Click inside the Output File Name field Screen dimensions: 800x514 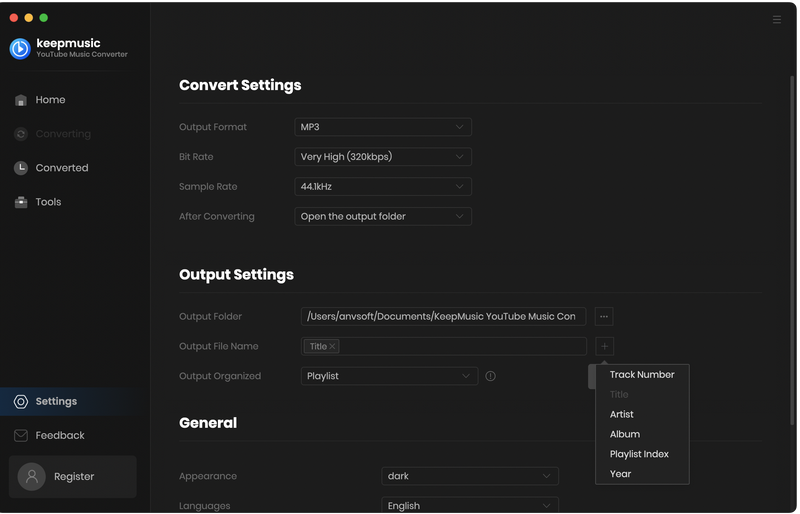tap(443, 347)
